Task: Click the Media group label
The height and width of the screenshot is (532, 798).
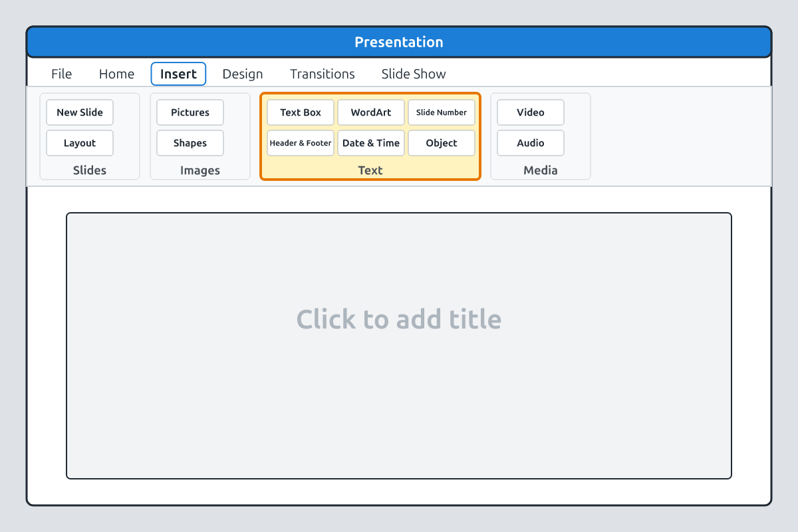Action: tap(541, 170)
